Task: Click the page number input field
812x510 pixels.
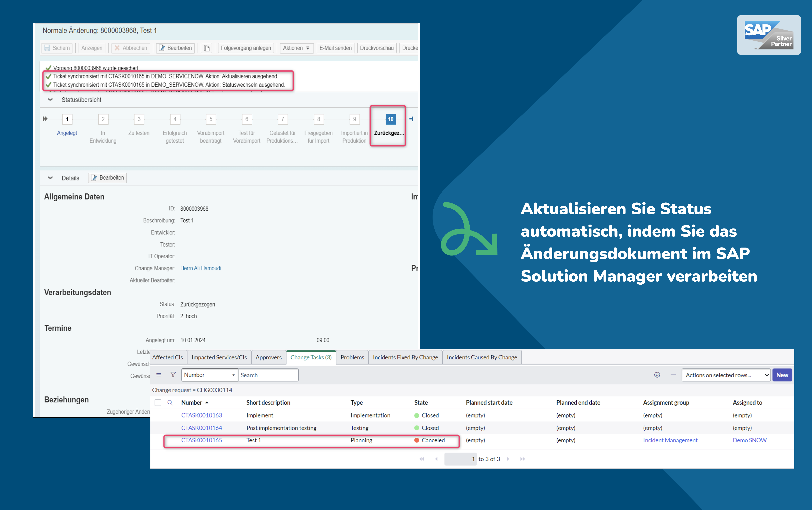Action: click(460, 459)
